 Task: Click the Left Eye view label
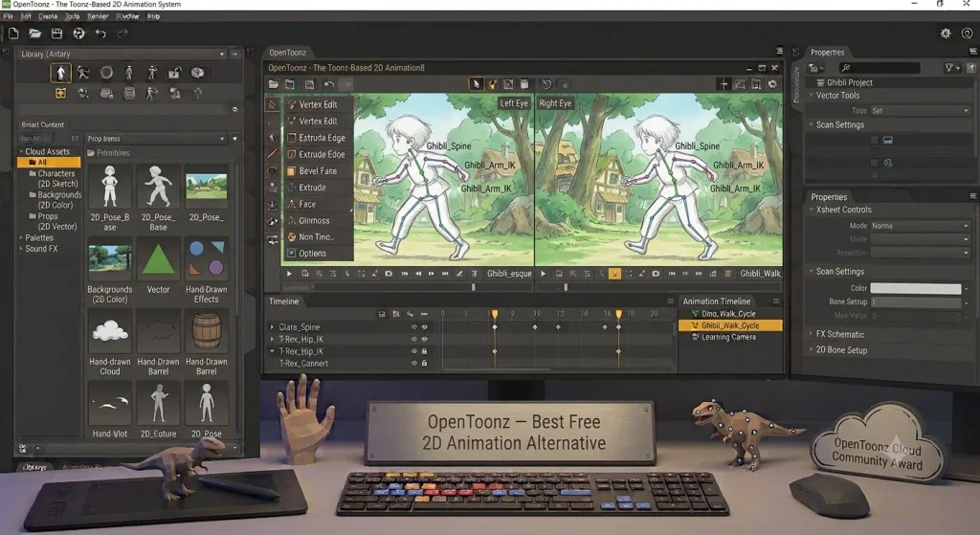pos(514,103)
